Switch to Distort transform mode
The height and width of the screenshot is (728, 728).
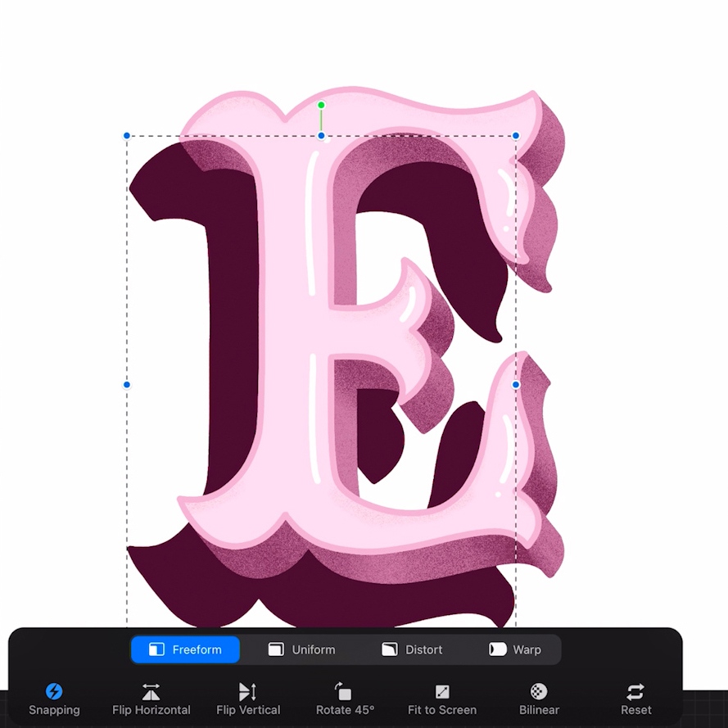point(412,649)
